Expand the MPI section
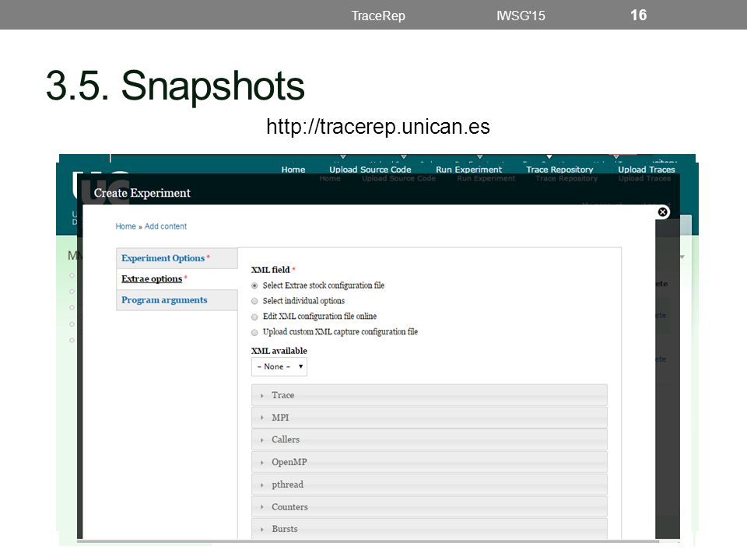The width and height of the screenshot is (747, 560). 430,418
